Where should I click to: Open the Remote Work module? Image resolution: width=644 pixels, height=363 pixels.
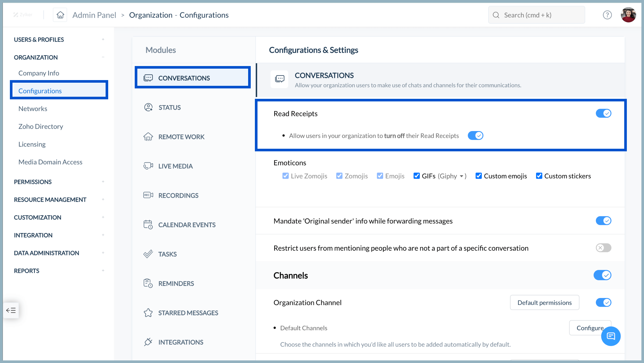click(x=181, y=137)
